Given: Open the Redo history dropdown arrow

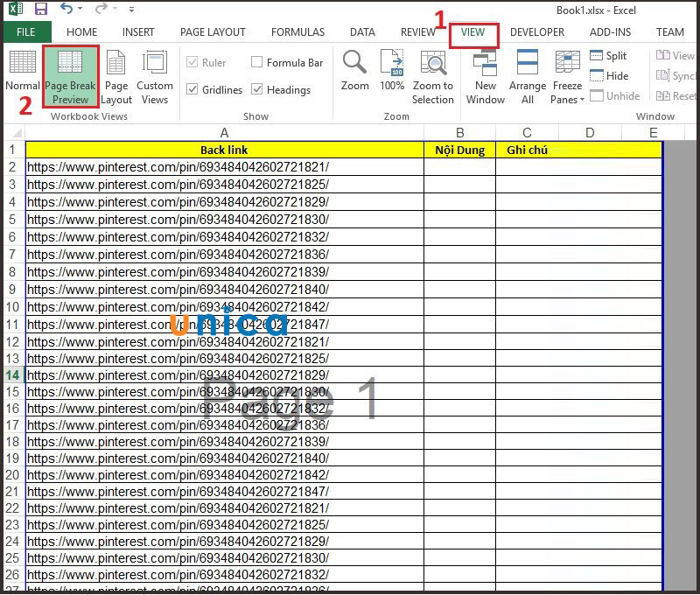Looking at the screenshot, I should tap(115, 9).
